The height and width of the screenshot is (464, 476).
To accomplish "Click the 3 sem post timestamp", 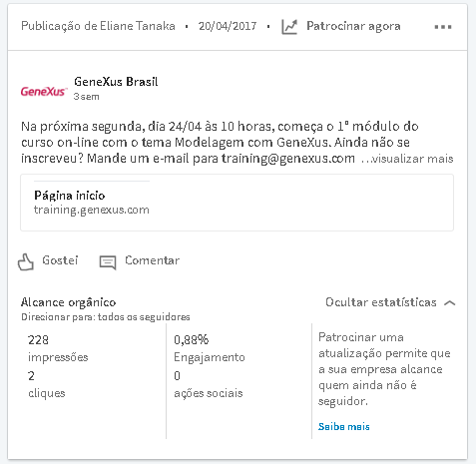I will click(x=86, y=97).
